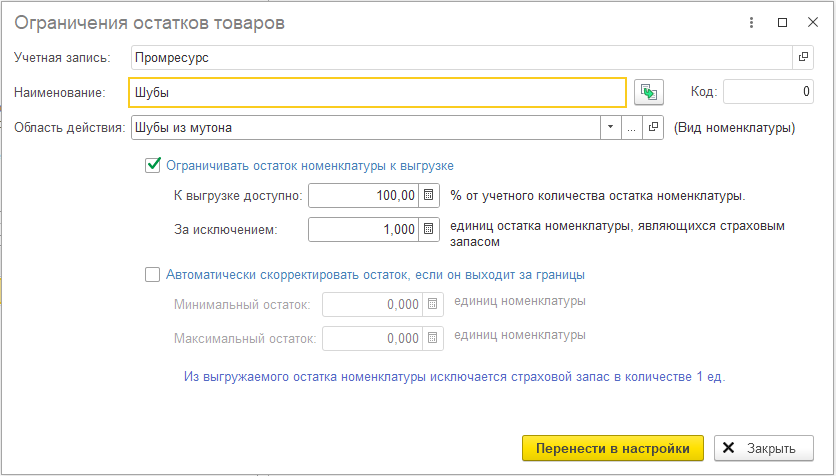This screenshot has width=836, height=476.
Task: Click calculator icon of Максимальный остаток field
Action: (433, 338)
